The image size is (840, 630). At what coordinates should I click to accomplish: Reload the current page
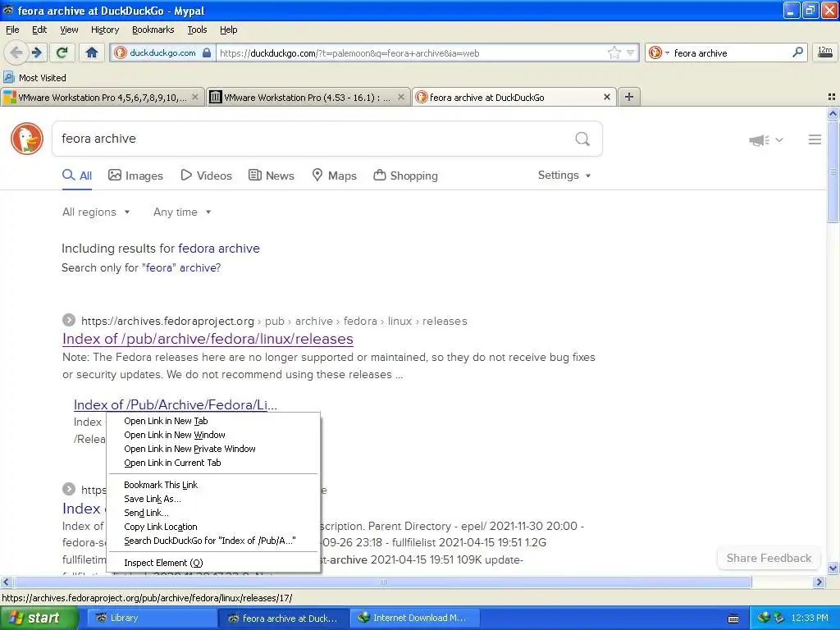(62, 52)
